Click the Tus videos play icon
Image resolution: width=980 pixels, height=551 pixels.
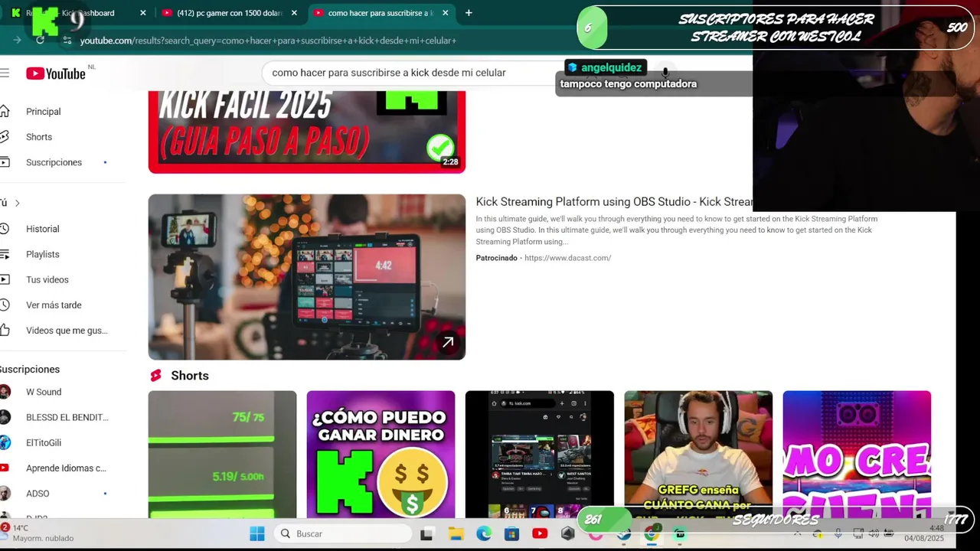pyautogui.click(x=5, y=279)
